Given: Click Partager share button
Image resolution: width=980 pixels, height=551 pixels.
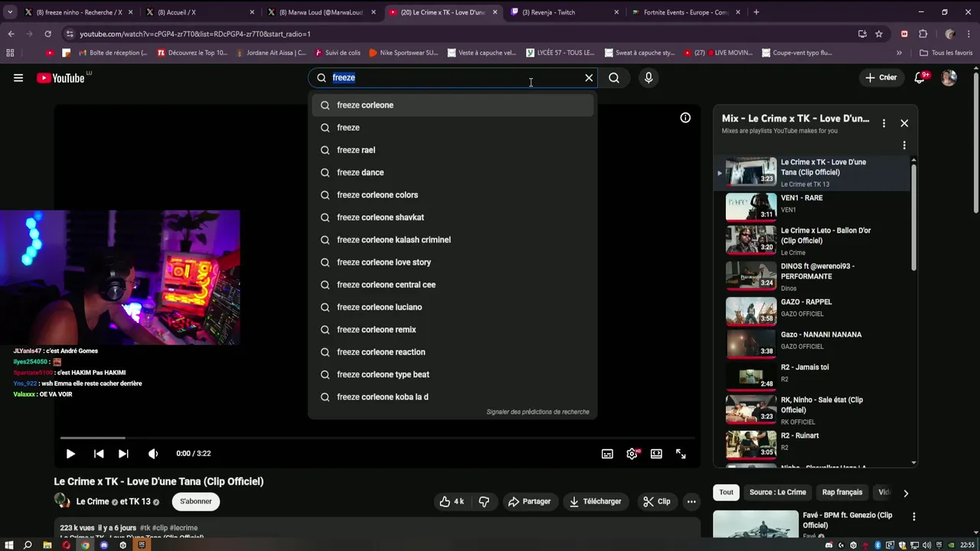Looking at the screenshot, I should click(x=529, y=501).
